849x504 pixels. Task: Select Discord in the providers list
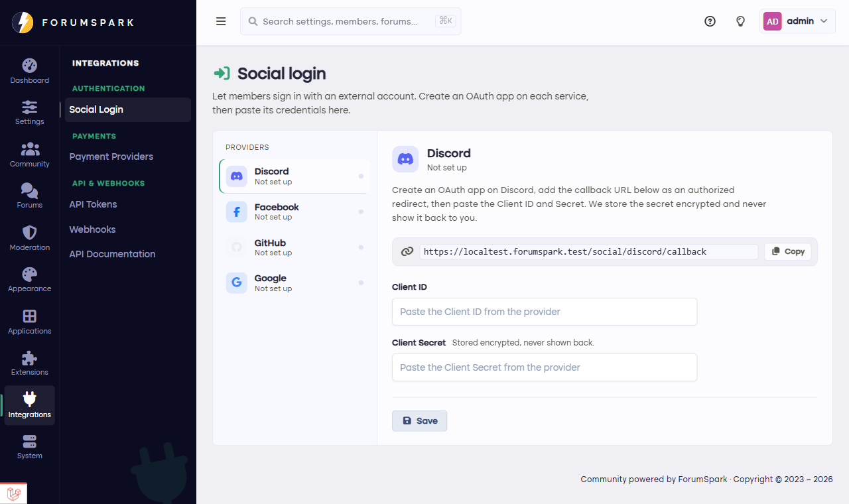coord(294,176)
